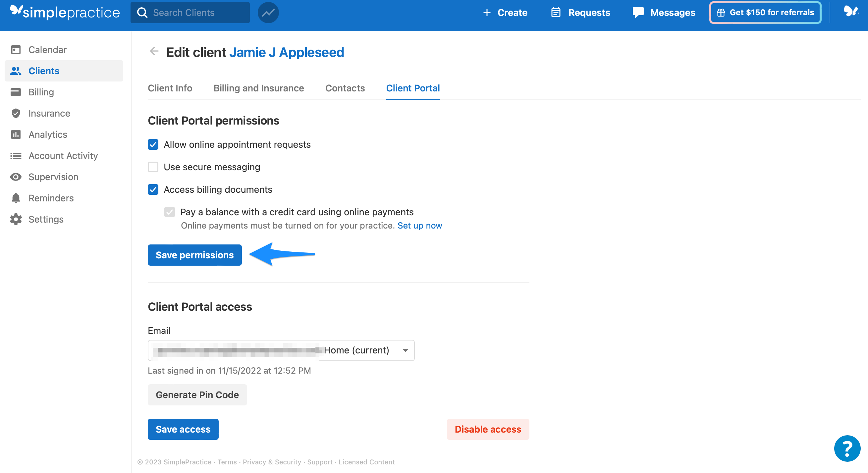
Task: Uncheck Access billing documents
Action: pyautogui.click(x=153, y=190)
